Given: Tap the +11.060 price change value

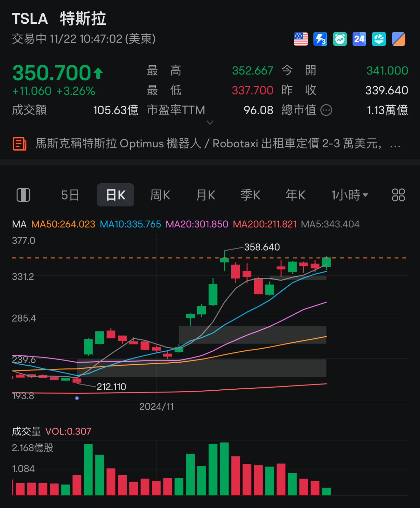Looking at the screenshot, I should tap(32, 91).
